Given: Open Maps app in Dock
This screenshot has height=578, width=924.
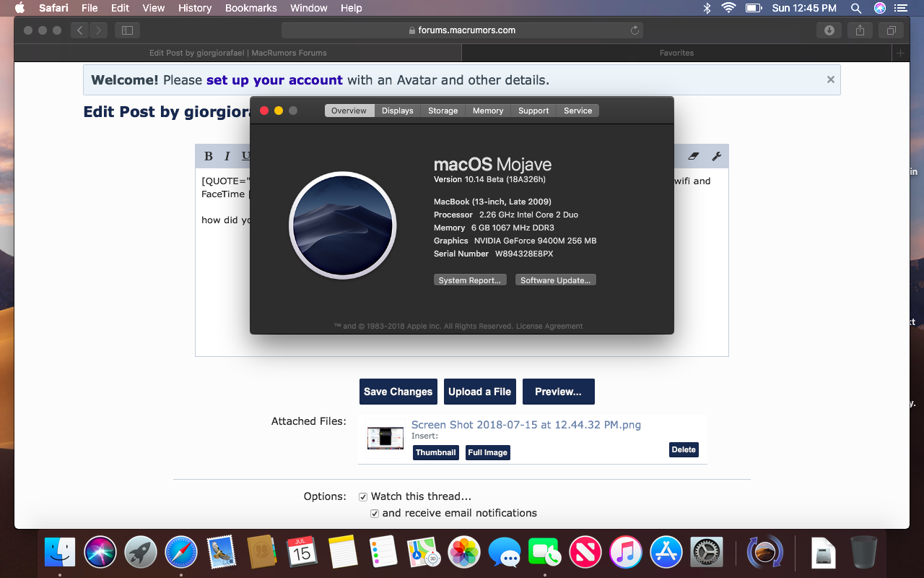Looking at the screenshot, I should click(x=424, y=553).
